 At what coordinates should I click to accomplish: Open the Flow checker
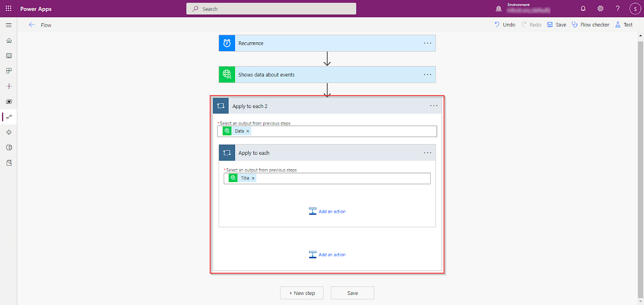click(590, 25)
